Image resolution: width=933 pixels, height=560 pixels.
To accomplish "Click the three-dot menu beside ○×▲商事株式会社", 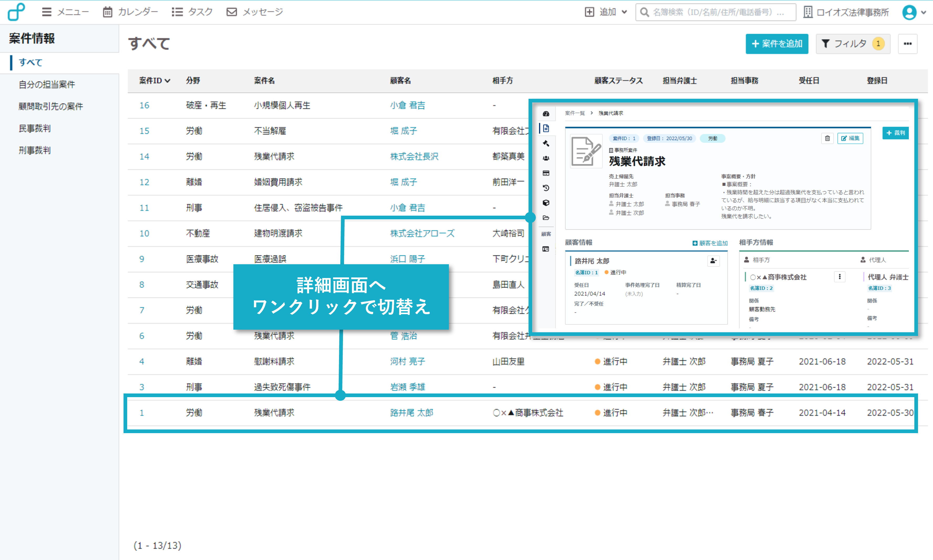I will [839, 277].
